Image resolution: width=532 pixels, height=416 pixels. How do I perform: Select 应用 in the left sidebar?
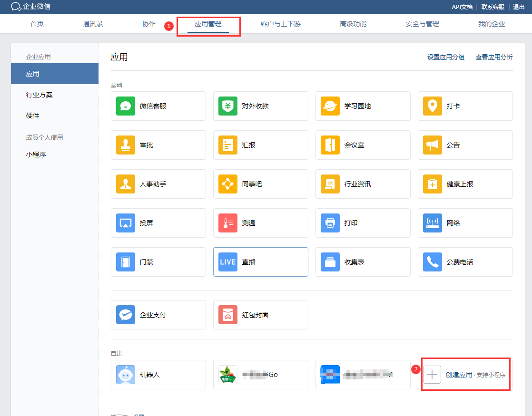point(55,74)
